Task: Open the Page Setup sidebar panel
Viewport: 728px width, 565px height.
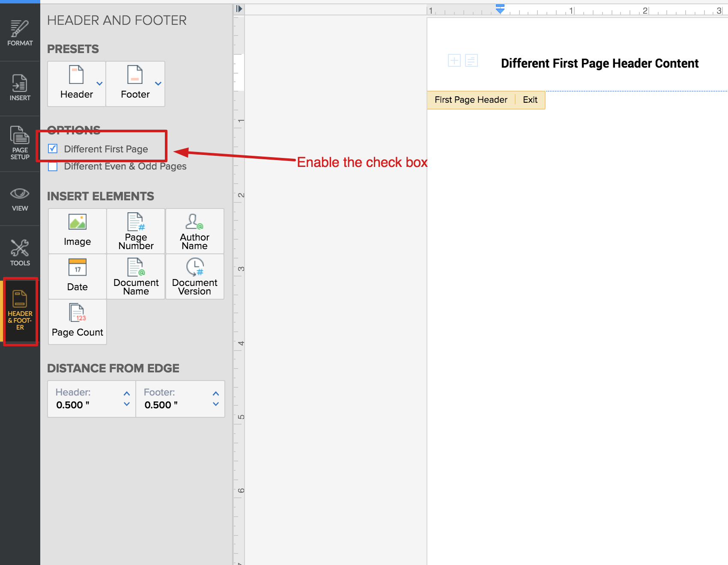Action: coord(20,143)
